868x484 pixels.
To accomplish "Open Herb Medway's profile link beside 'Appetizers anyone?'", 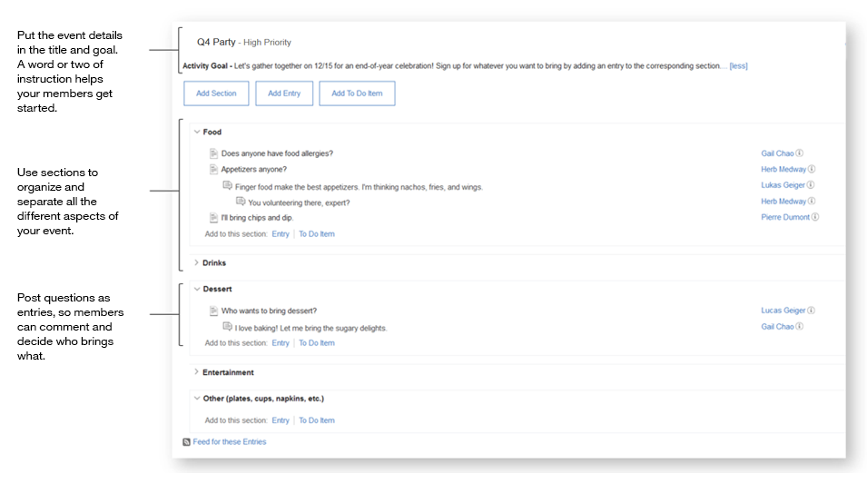I will (783, 169).
